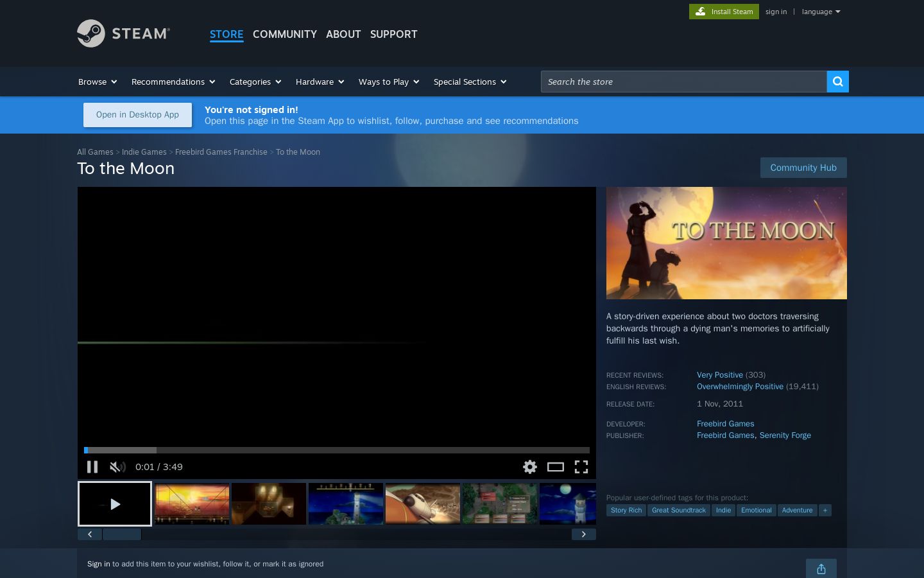Expand the Ways to Play menu

tap(389, 82)
